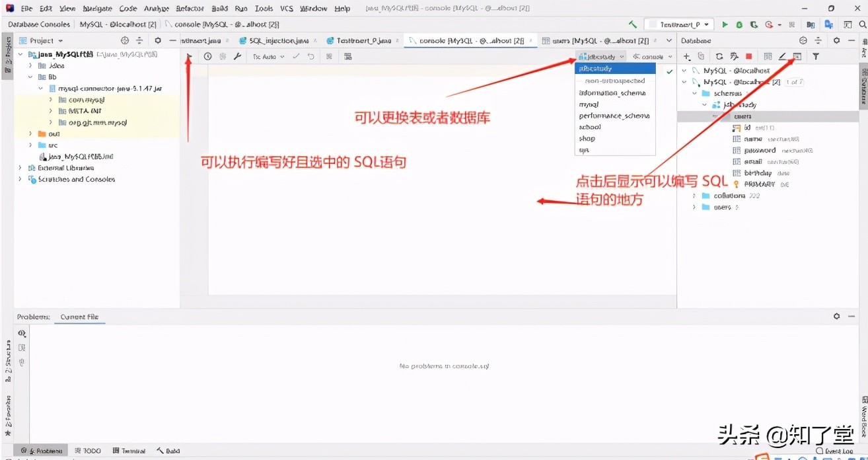
Task: Switch to TestInsert_P.java editor tab
Action: [363, 40]
